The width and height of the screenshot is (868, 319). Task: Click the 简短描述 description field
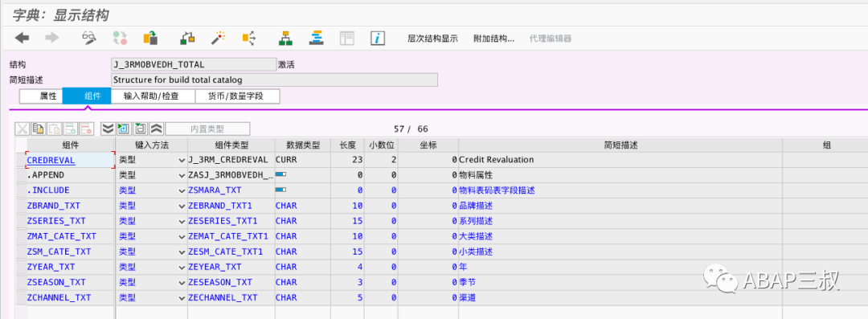pos(275,80)
